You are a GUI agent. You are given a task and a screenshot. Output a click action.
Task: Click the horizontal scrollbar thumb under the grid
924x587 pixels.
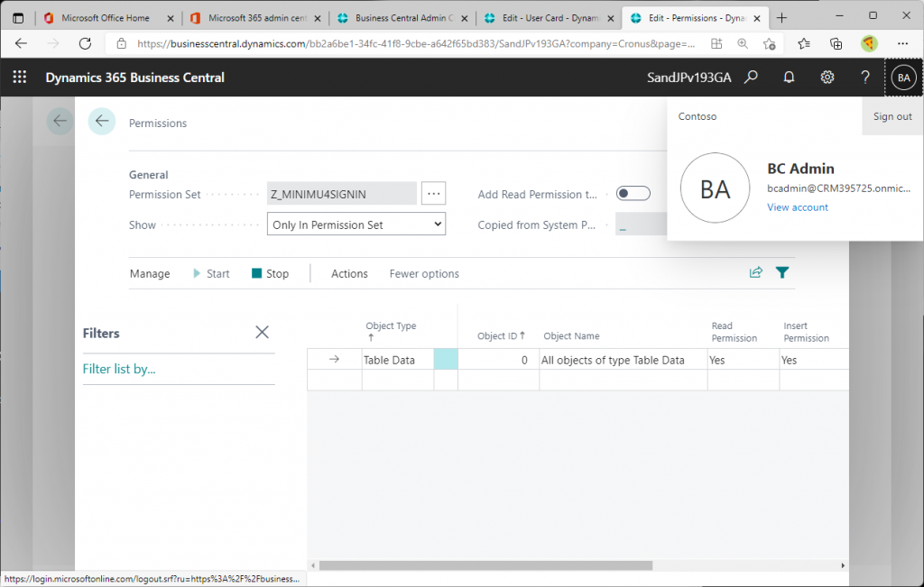coord(485,565)
